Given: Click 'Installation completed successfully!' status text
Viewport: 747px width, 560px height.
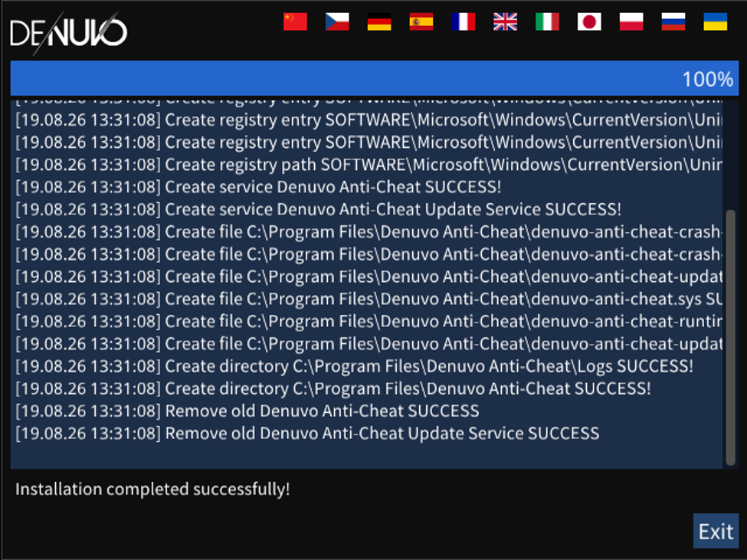Looking at the screenshot, I should [x=152, y=489].
